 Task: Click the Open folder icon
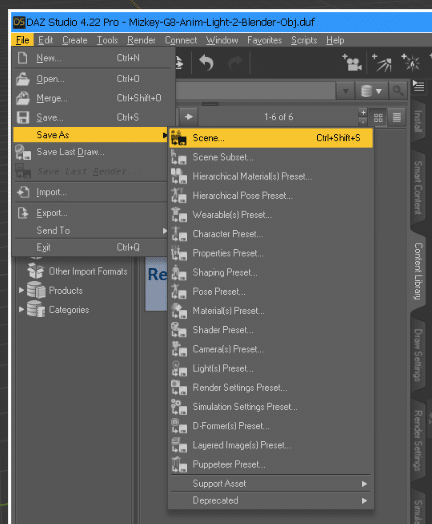click(22, 79)
